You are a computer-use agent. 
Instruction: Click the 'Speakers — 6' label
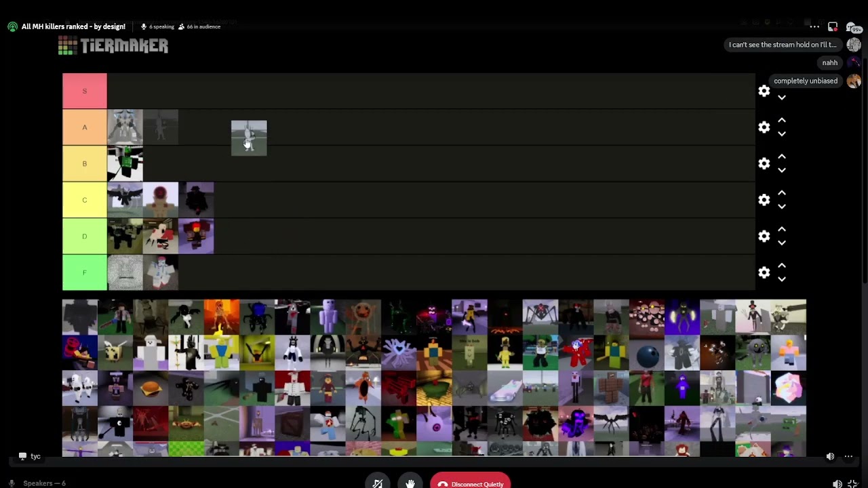click(44, 483)
